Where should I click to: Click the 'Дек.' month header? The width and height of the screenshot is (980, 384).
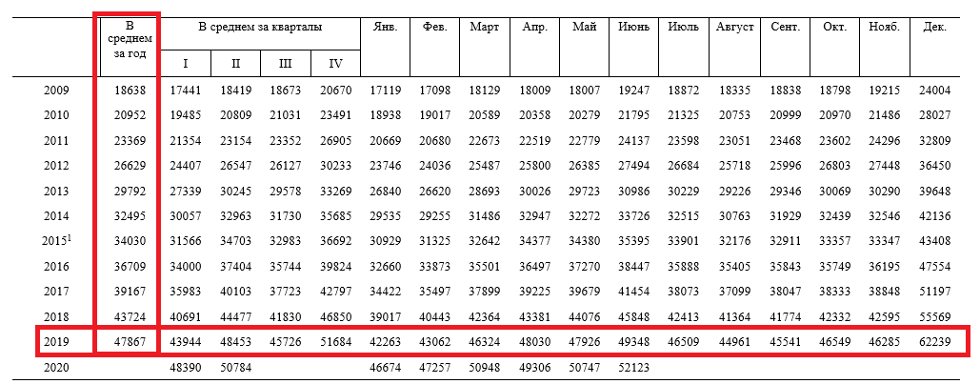coord(934,27)
